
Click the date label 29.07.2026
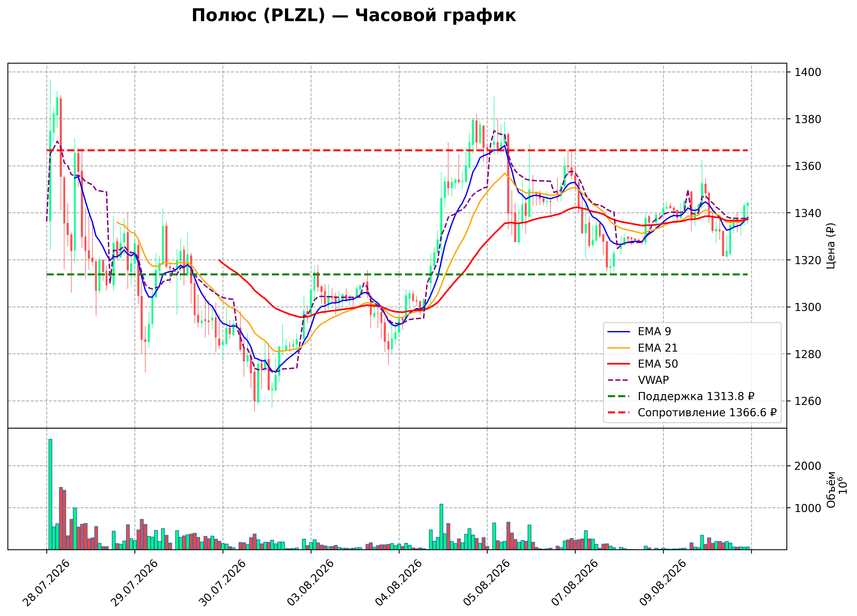[x=134, y=583]
